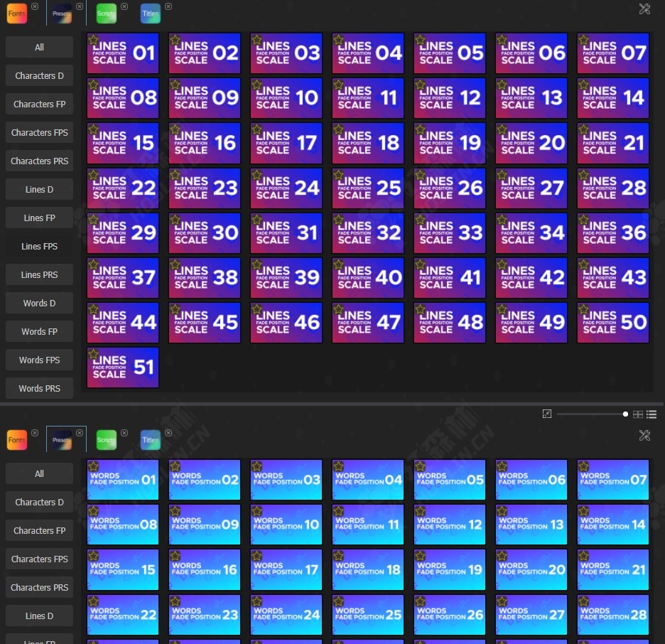The image size is (665, 644).
Task: Select Characters PRS in Words Fade panel
Action: 40,587
